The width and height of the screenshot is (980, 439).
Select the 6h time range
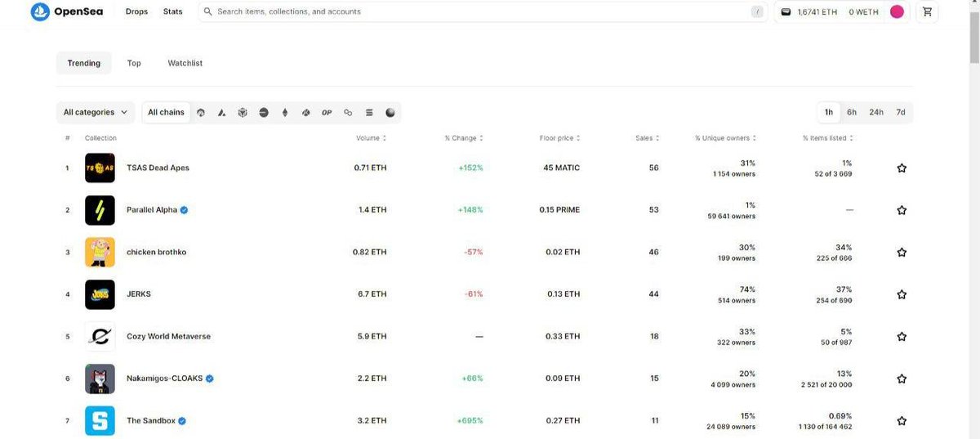point(852,112)
